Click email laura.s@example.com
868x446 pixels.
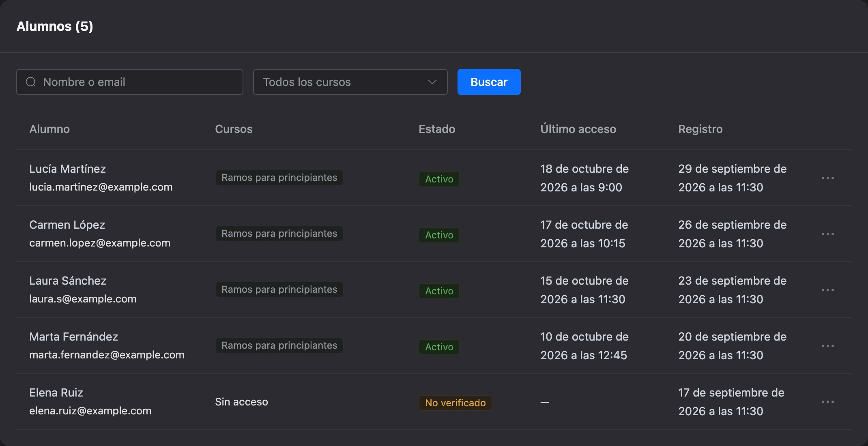(83, 299)
